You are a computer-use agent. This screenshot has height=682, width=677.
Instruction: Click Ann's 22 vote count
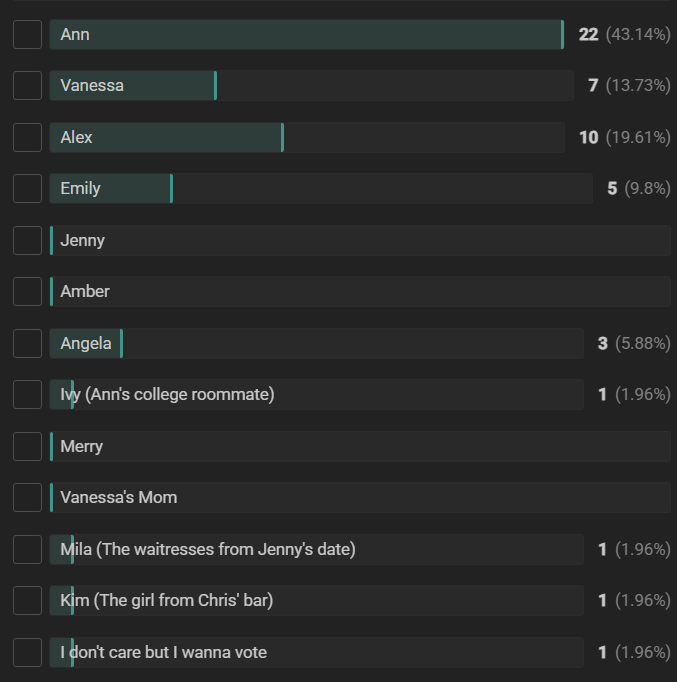[588, 34]
